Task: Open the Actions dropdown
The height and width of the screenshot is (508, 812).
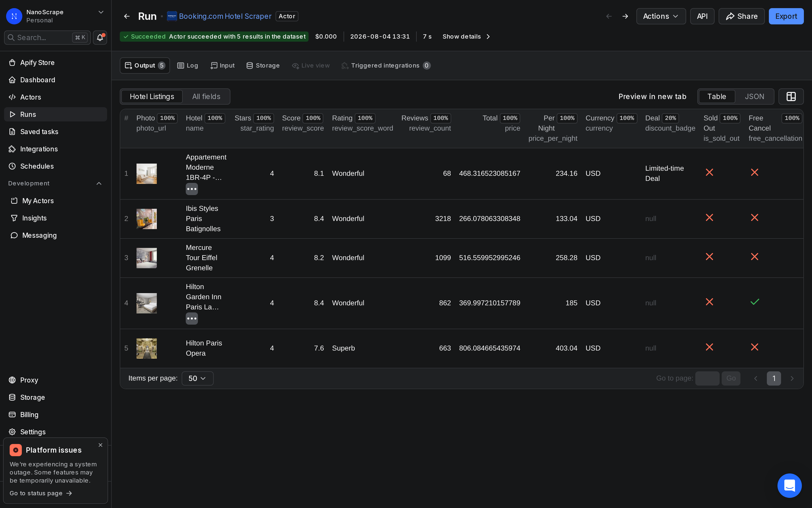Action: (x=661, y=16)
